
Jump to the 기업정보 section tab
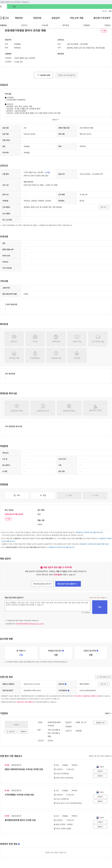pyautogui.click(x=107, y=25)
